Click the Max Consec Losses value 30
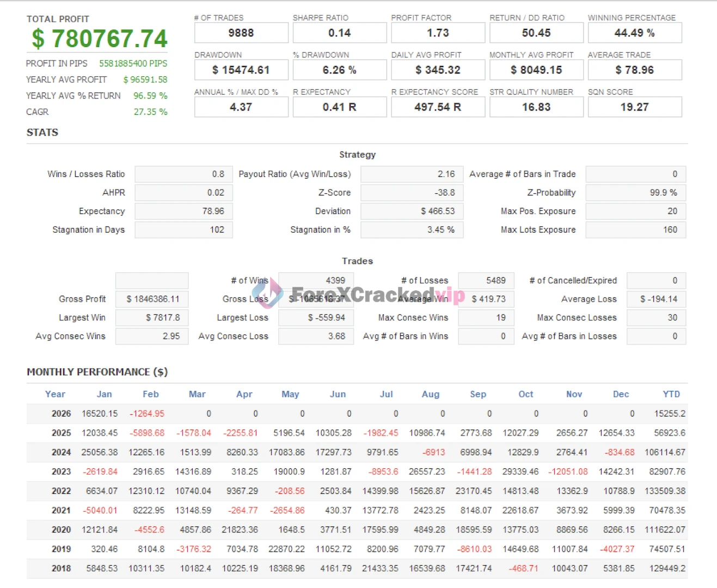717x588 pixels. pos(656,317)
